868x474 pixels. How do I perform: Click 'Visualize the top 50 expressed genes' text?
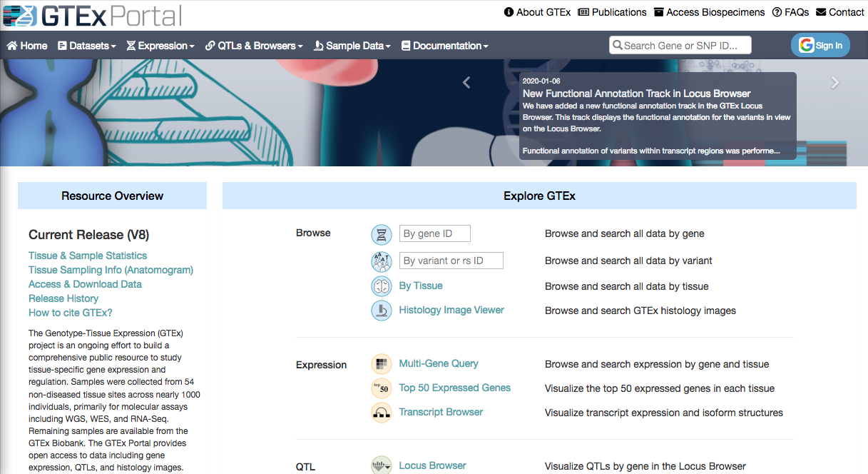(x=660, y=388)
